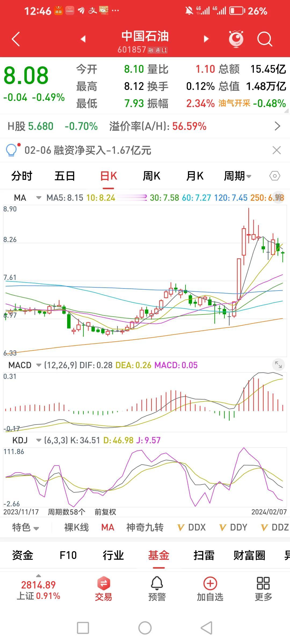Image resolution: width=290 pixels, height=644 pixels.
Task: Open the MA indicator dropdown
Action: pyautogui.click(x=39, y=198)
